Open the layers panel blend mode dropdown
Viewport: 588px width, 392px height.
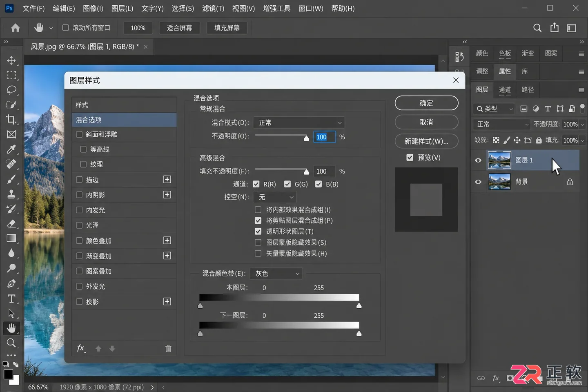pyautogui.click(x=502, y=124)
